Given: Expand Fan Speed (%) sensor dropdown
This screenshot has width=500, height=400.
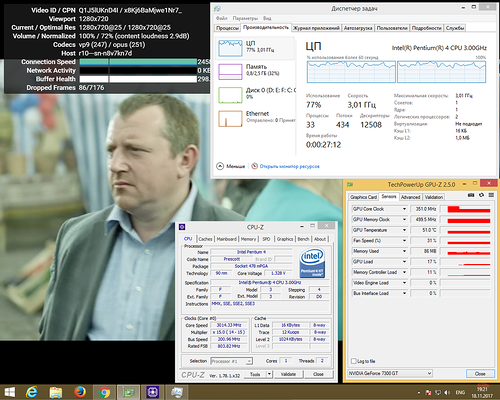Looking at the screenshot, I should pyautogui.click(x=404, y=241).
